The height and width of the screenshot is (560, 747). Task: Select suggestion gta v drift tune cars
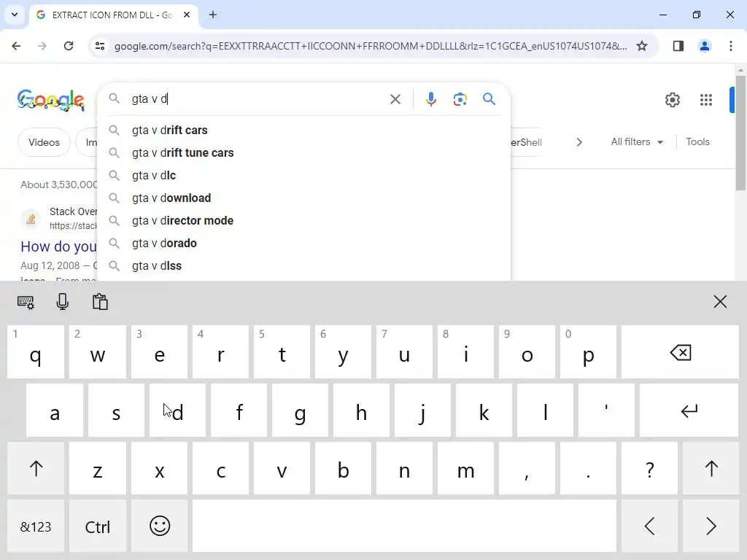pos(303,153)
